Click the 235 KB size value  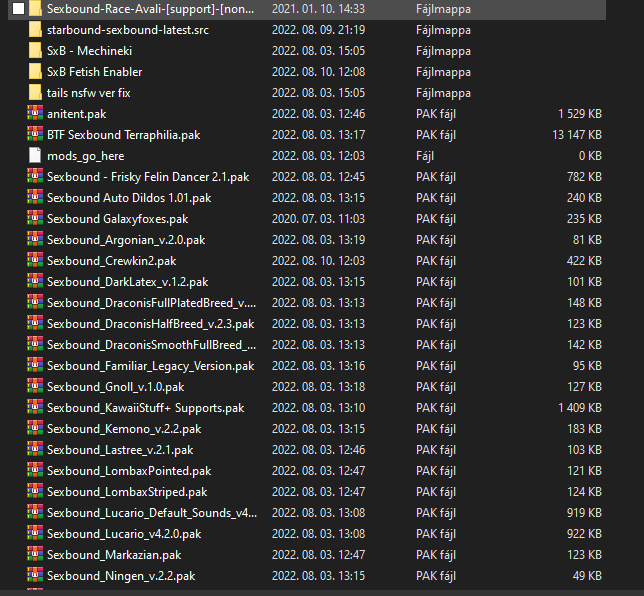(584, 219)
